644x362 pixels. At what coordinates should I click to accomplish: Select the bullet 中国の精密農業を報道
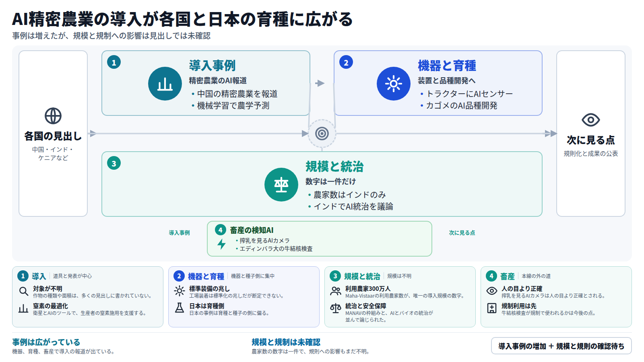coord(237,94)
